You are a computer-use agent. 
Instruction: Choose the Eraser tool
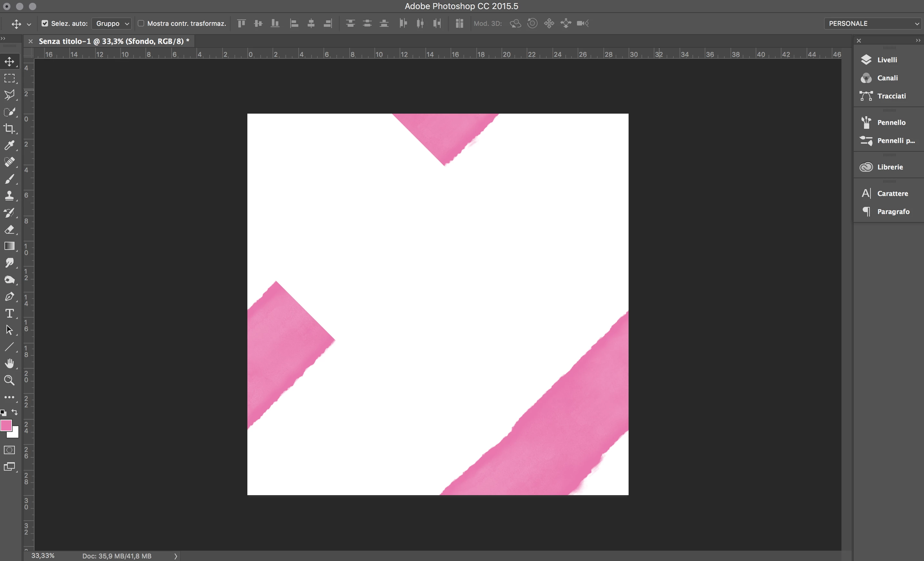9,229
